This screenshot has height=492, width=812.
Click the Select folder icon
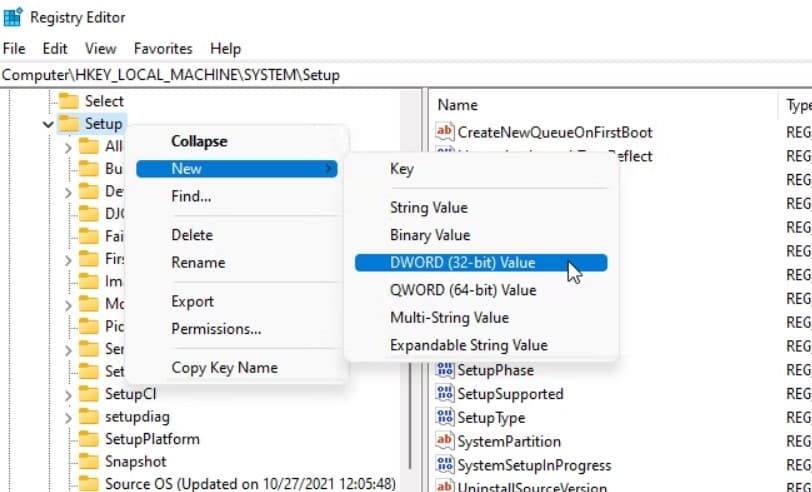68,101
